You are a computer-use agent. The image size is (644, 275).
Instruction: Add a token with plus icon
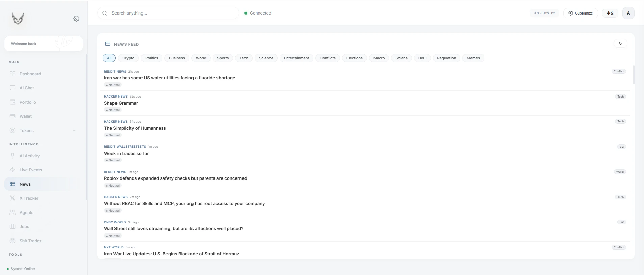click(74, 130)
